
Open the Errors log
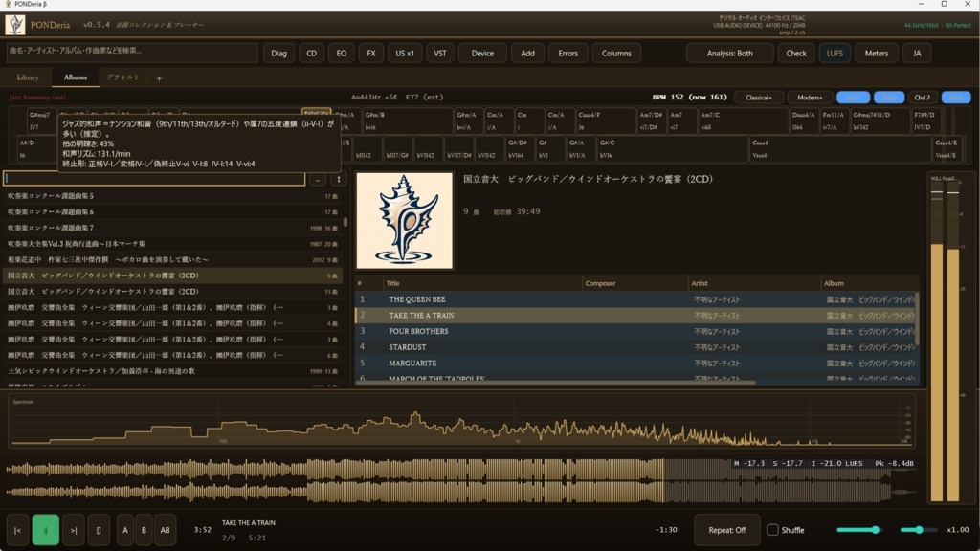pyautogui.click(x=568, y=54)
